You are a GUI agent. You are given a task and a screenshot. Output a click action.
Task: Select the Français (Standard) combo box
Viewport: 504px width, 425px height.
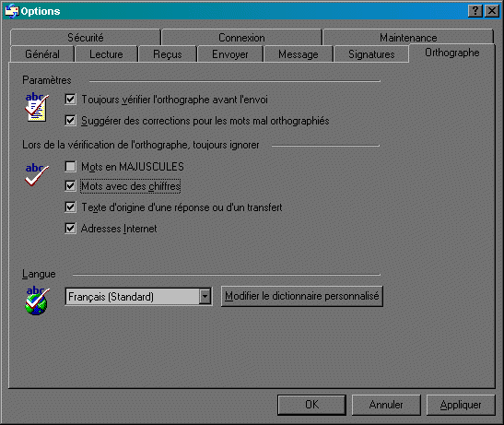pyautogui.click(x=138, y=296)
